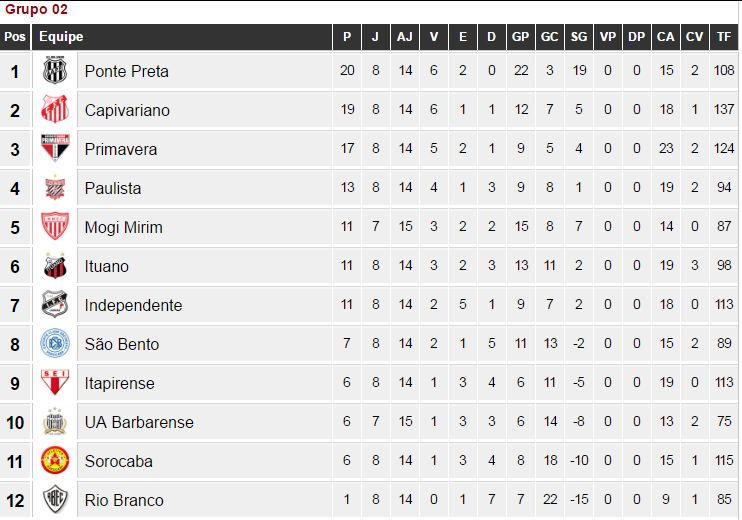Click the Grupo 02 heading
Image resolution: width=742 pixels, height=520 pixels.
tap(36, 9)
